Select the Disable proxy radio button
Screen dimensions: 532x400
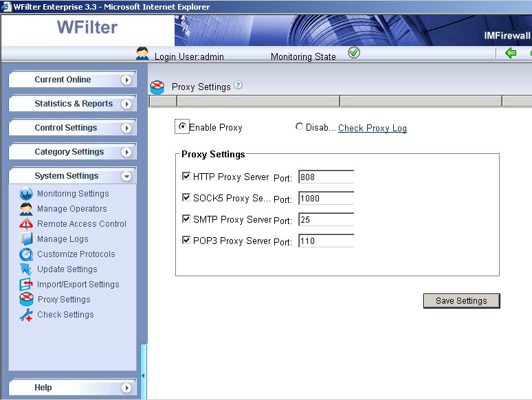point(299,126)
